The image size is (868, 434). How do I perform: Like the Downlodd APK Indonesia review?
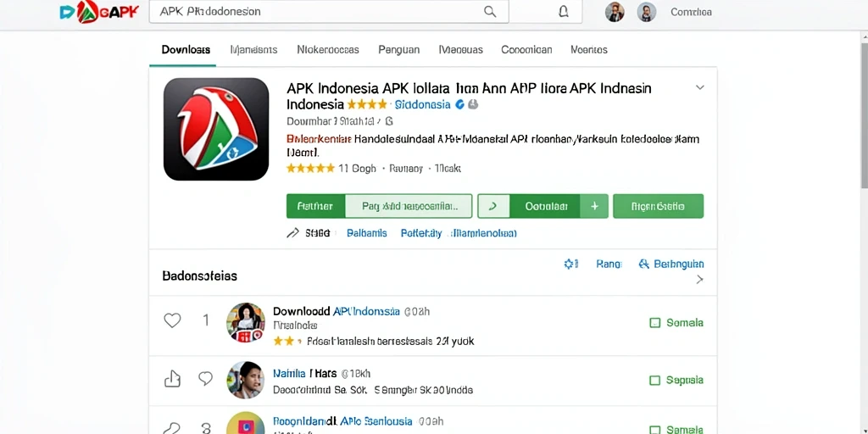(173, 320)
